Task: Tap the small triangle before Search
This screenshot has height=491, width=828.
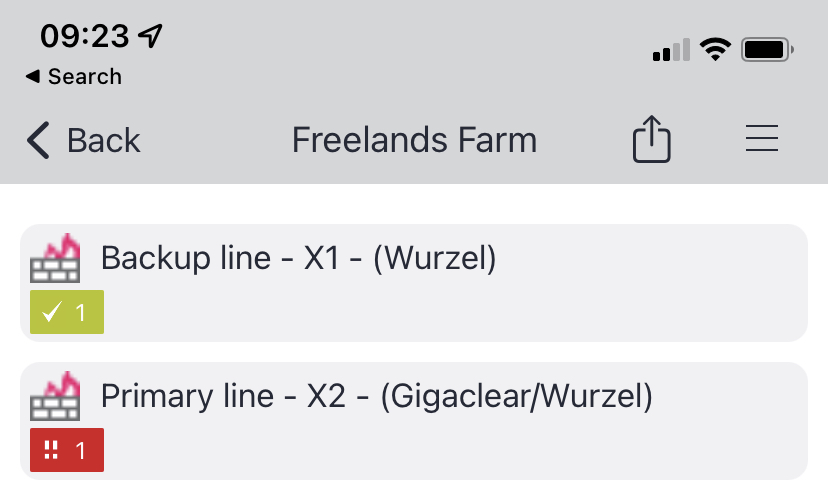Action: pyautogui.click(x=33, y=77)
